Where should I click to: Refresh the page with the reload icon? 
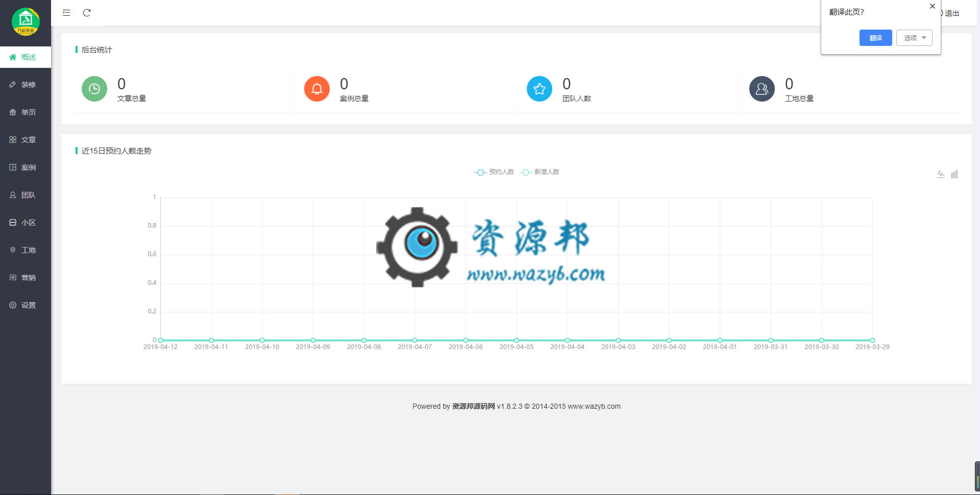87,13
